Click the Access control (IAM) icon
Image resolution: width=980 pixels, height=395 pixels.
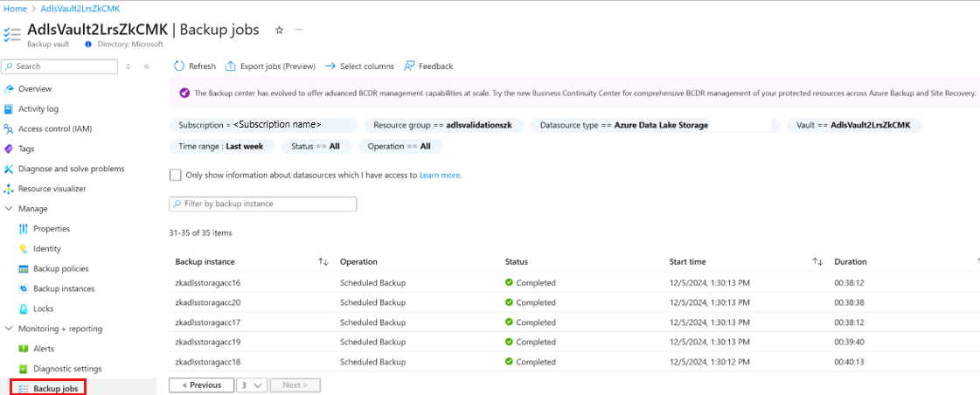coord(9,128)
